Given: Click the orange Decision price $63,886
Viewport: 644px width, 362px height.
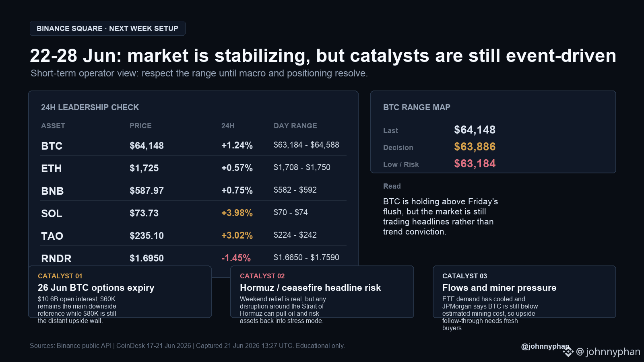Looking at the screenshot, I should (x=475, y=147).
